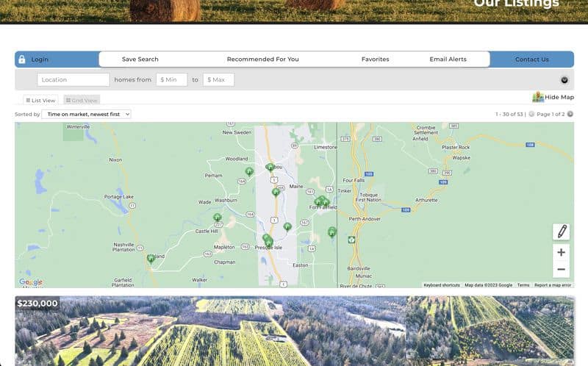
Task: Switch to Grid View
Action: (x=81, y=100)
